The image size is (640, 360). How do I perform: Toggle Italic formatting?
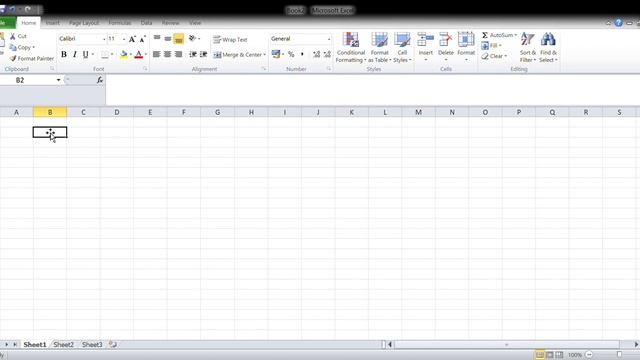[x=75, y=54]
